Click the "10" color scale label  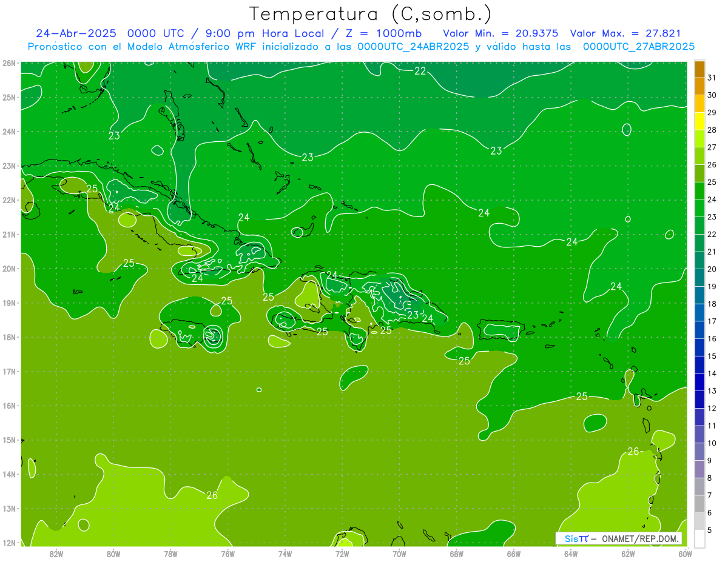coord(712,443)
